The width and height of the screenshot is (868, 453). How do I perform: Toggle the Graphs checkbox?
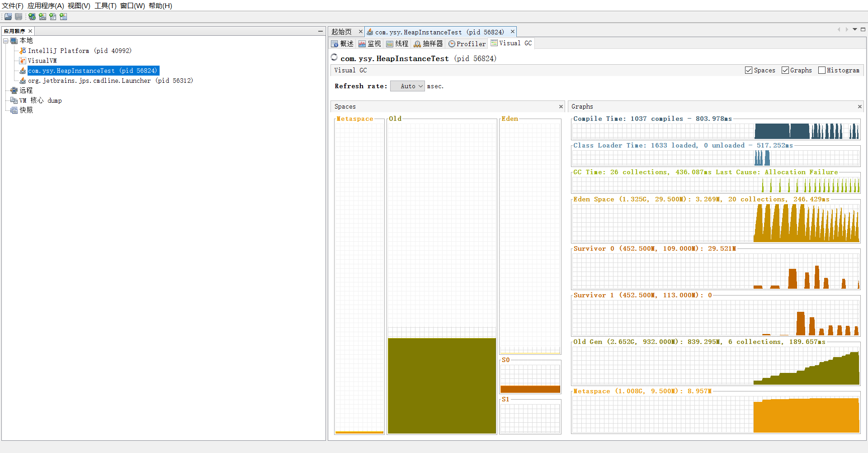[x=785, y=70]
